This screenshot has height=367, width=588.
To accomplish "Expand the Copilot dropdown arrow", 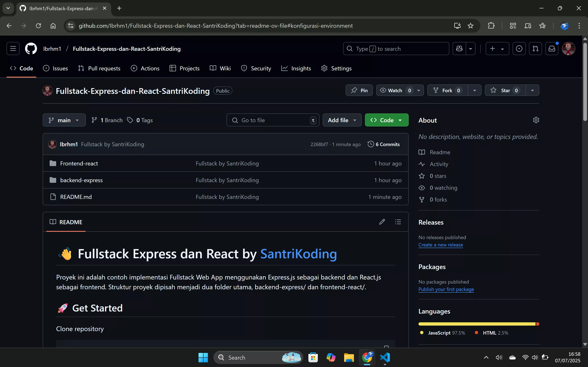I will (470, 49).
